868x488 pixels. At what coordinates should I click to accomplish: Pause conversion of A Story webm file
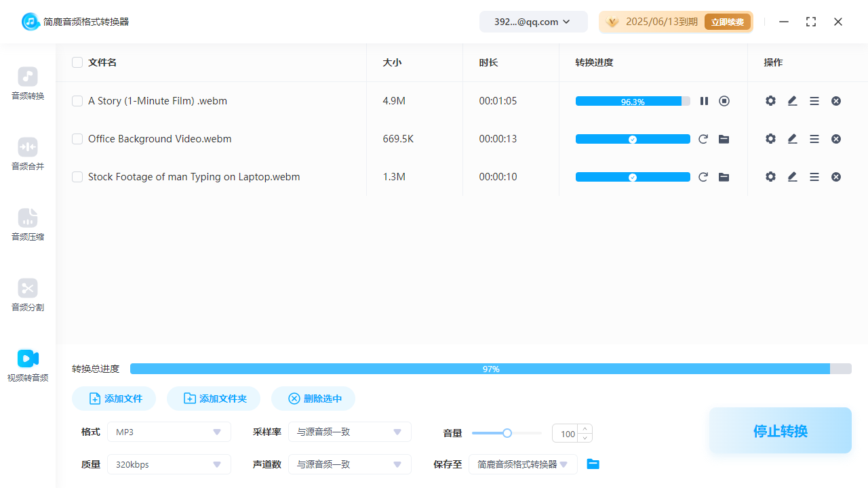(x=704, y=101)
